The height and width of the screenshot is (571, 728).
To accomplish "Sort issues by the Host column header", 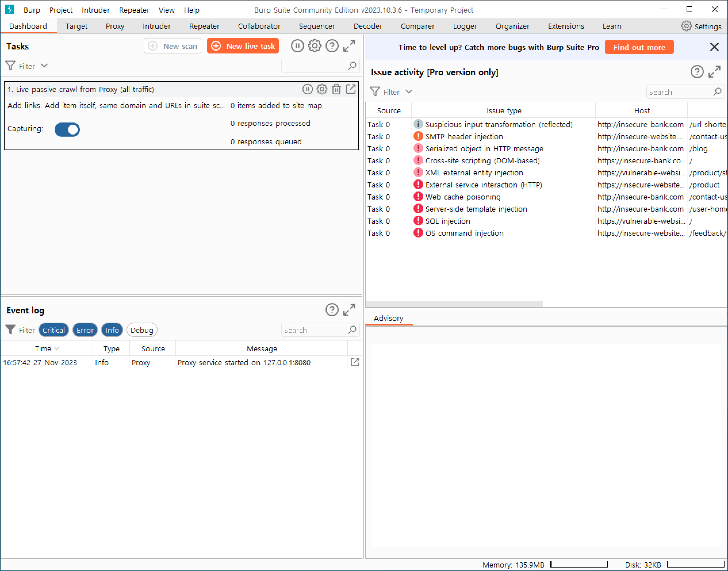I will [641, 110].
